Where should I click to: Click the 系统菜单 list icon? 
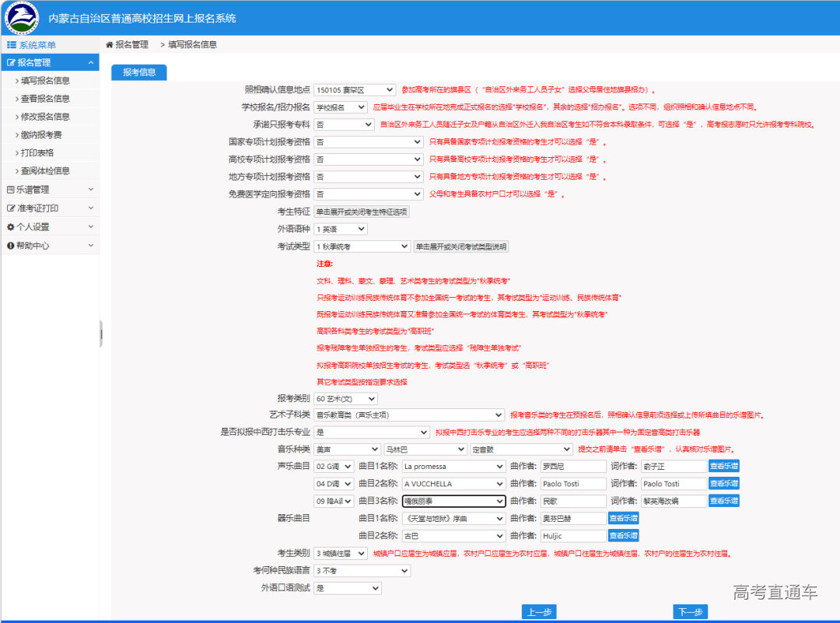[x=11, y=45]
